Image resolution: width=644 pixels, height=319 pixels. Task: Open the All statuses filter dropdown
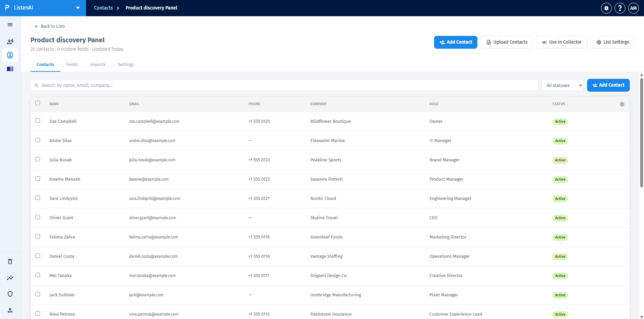(x=563, y=85)
